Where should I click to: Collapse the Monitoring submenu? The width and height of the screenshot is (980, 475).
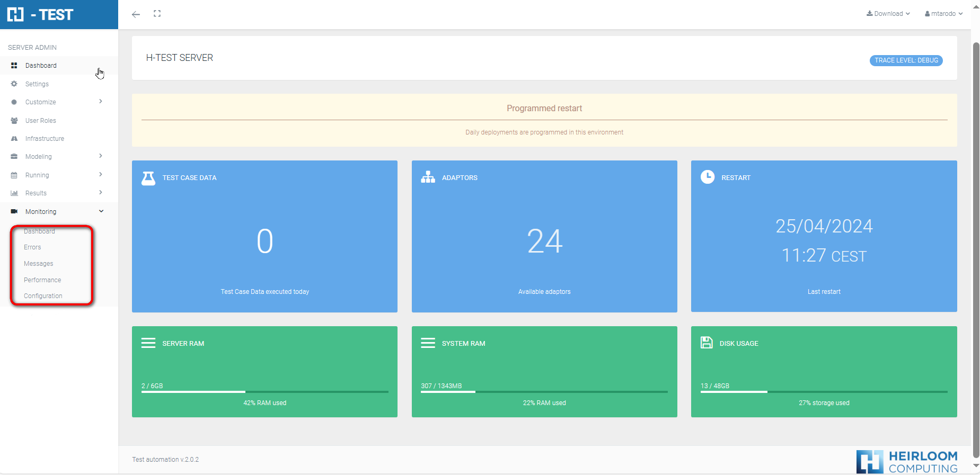(x=101, y=211)
